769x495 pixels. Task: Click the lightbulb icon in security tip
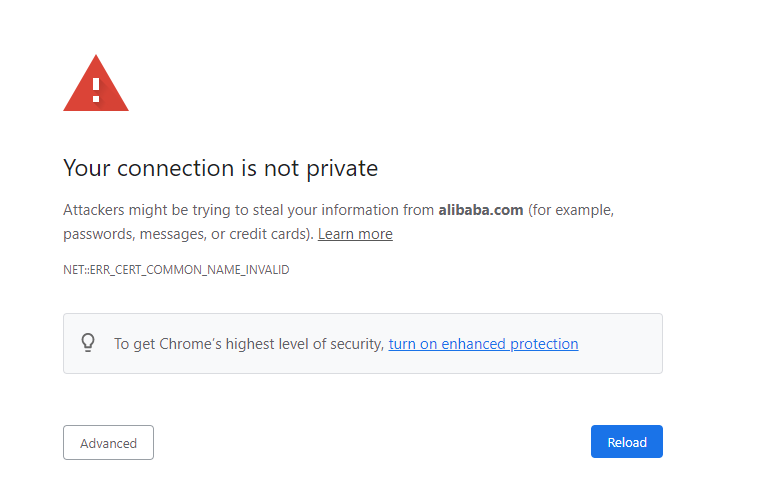point(88,343)
